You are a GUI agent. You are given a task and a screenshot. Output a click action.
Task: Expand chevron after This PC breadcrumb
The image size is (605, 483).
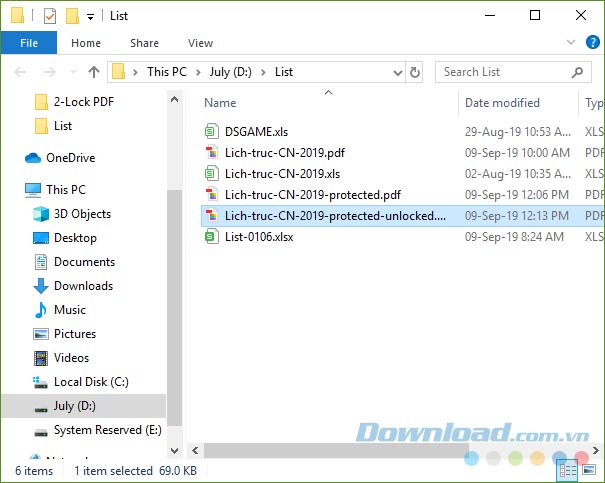click(198, 72)
